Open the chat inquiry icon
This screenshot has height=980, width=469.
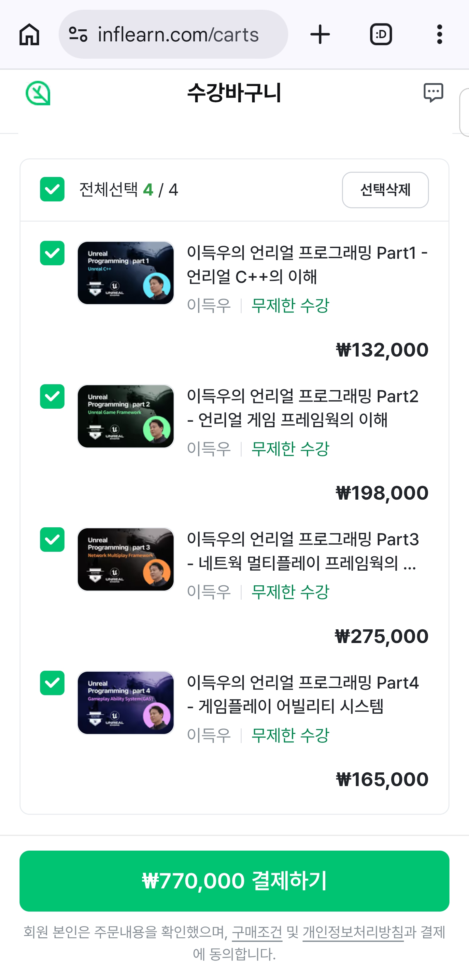click(433, 93)
